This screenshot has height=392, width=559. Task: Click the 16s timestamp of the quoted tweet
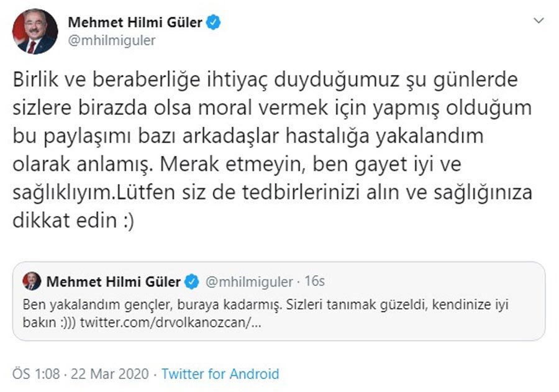tap(314, 281)
